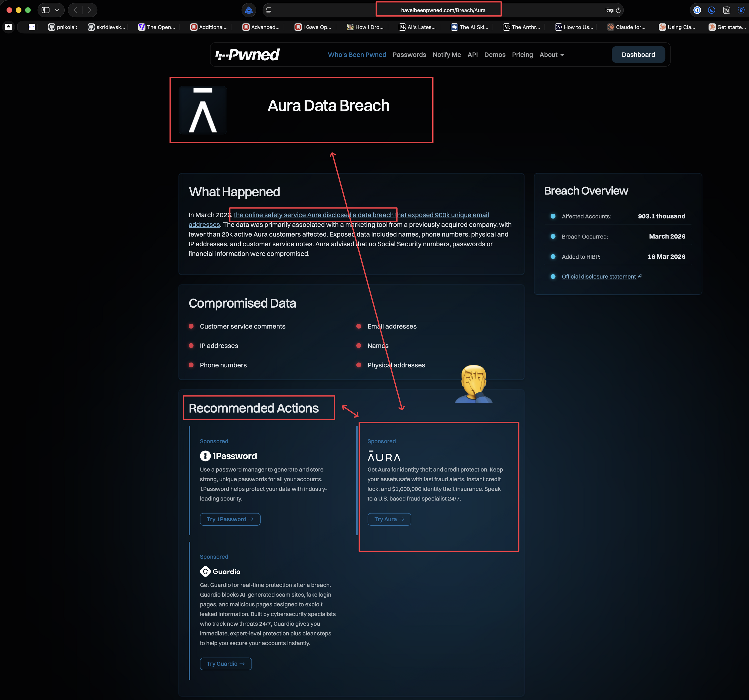Open the How to Us... bookmark
This screenshot has height=700, width=749.
click(x=574, y=27)
